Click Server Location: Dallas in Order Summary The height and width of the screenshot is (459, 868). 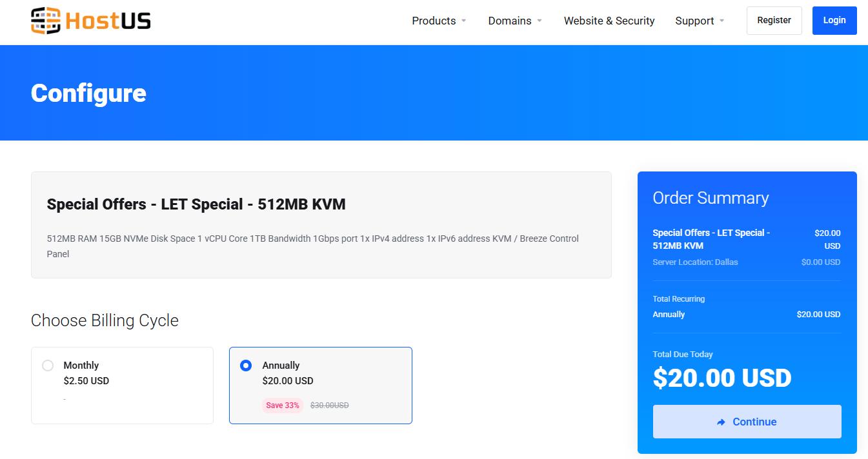click(695, 262)
